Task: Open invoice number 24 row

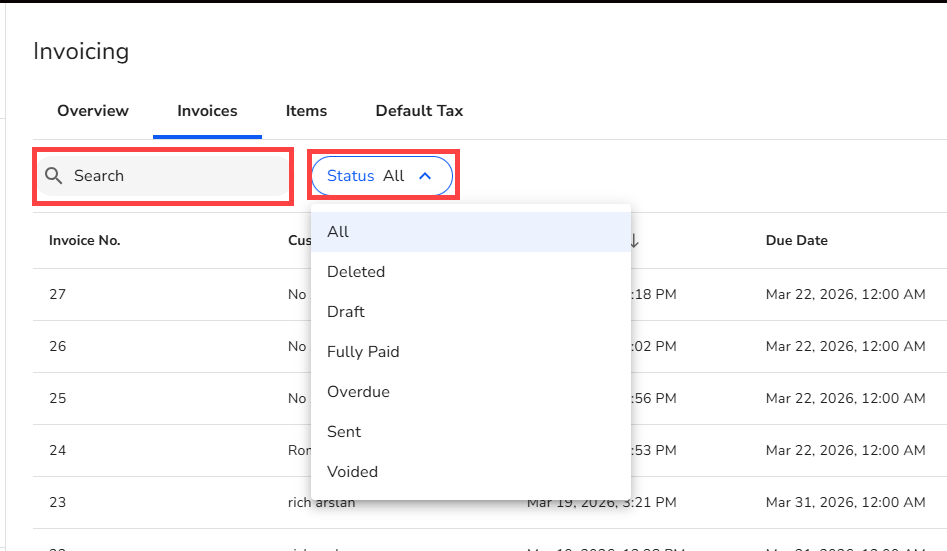Action: tap(58, 450)
